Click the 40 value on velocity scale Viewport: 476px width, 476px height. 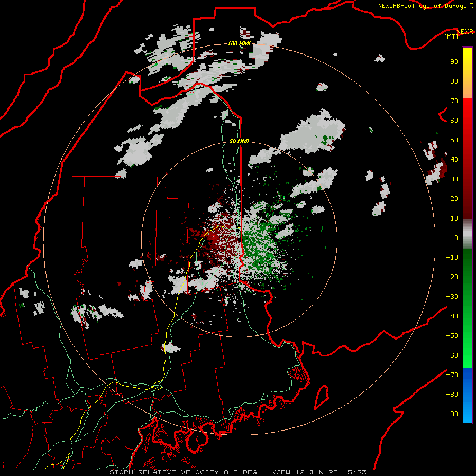tap(454, 159)
